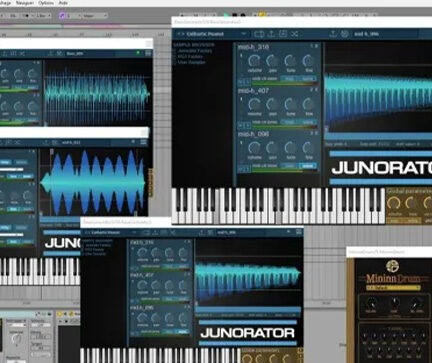Click save preset icon in largest Junorator header
The width and height of the screenshot is (432, 363).
tap(271, 34)
